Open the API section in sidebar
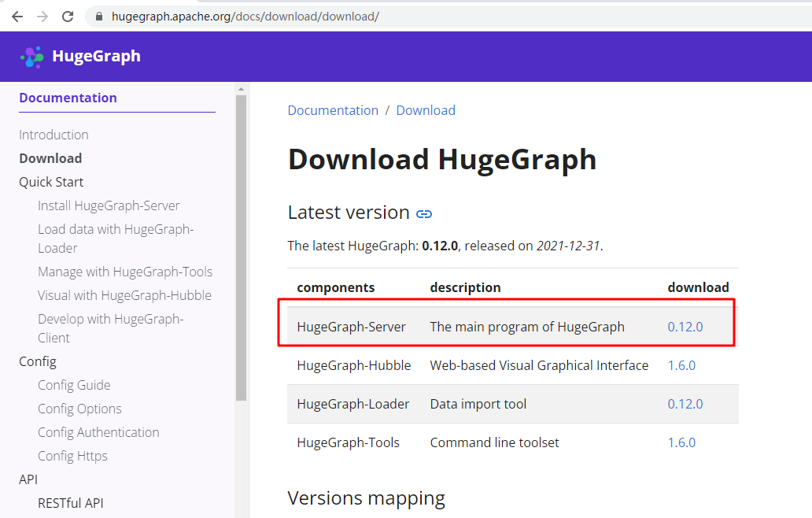Image resolution: width=812 pixels, height=518 pixels. click(x=28, y=479)
